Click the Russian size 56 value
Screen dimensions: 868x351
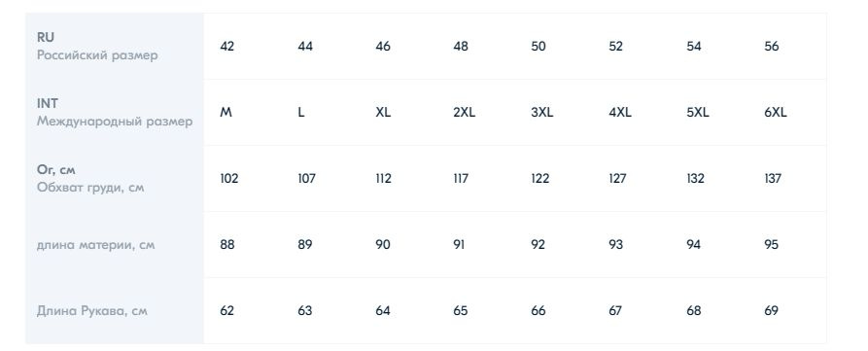(x=771, y=47)
